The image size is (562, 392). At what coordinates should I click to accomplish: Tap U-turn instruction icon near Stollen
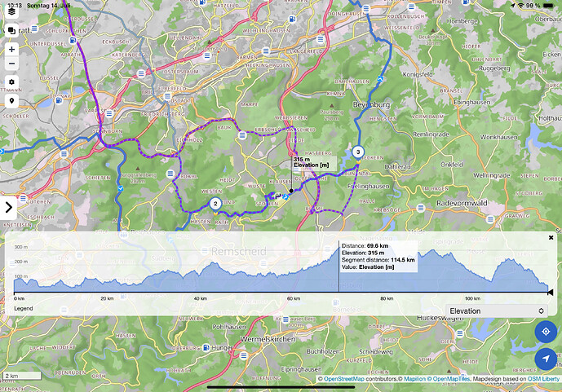pyautogui.click(x=278, y=196)
